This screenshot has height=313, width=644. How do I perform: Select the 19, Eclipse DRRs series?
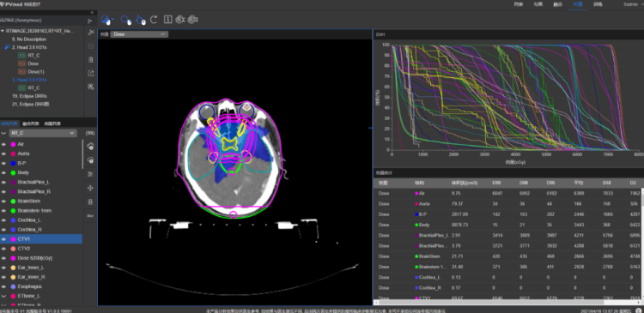(x=29, y=96)
